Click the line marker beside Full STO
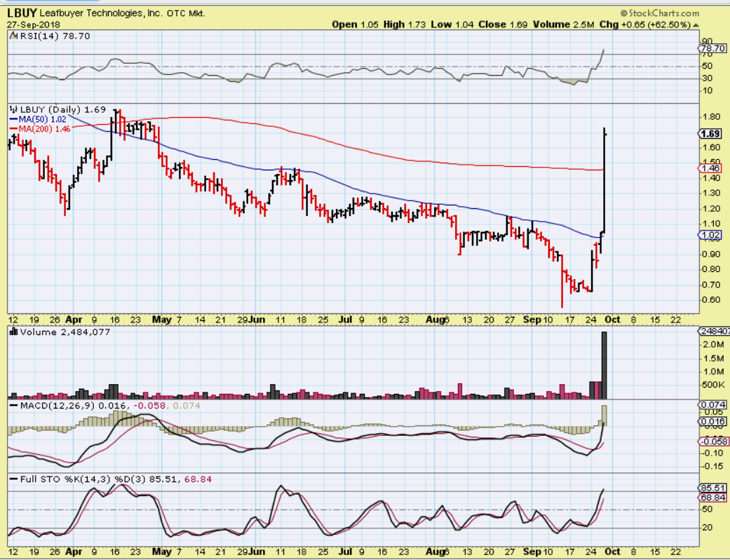Viewport: 730px width, 560px height. pyautogui.click(x=13, y=479)
